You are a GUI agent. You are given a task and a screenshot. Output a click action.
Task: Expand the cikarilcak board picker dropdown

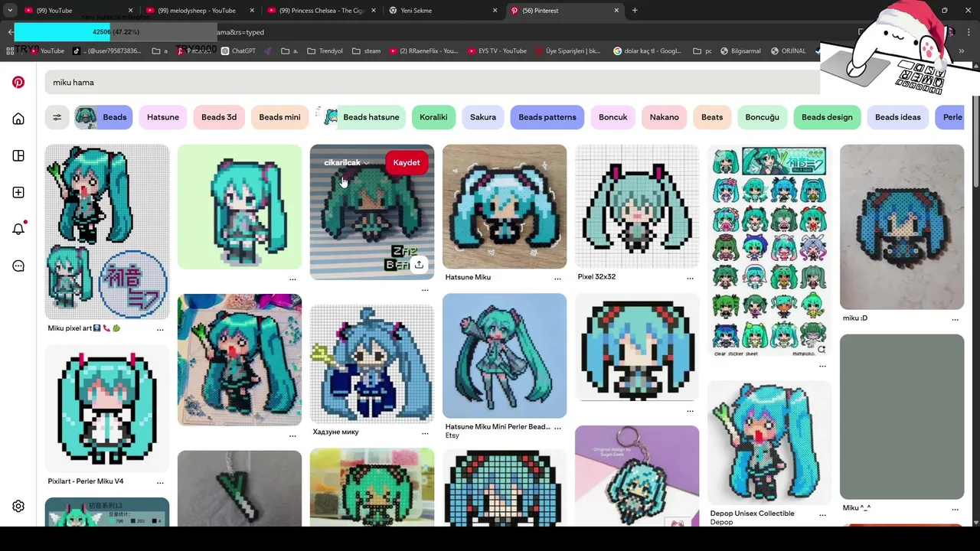347,162
